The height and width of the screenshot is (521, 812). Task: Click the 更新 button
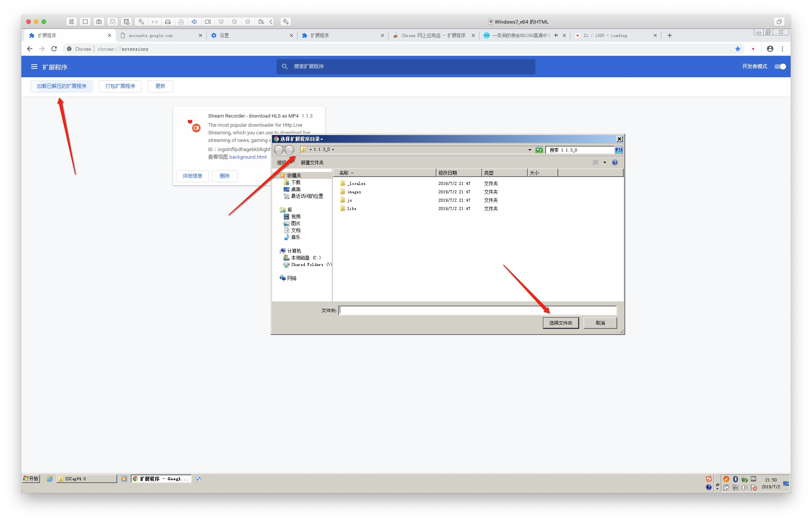(x=160, y=86)
